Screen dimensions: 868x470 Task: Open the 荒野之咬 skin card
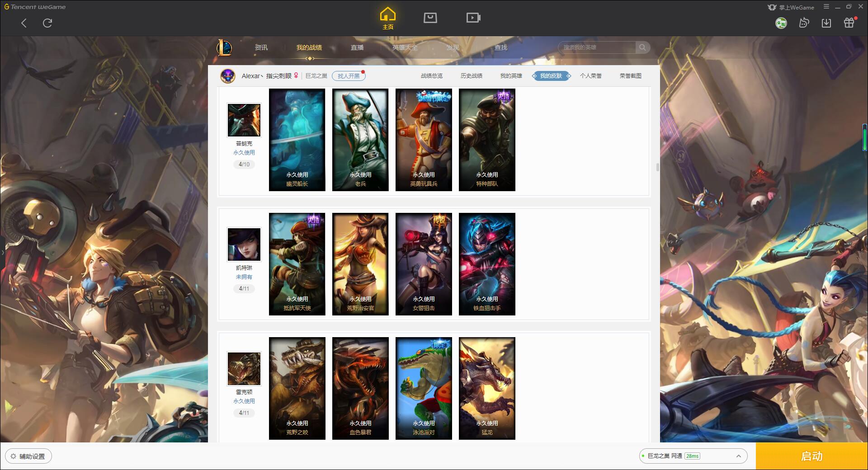pyautogui.click(x=297, y=388)
